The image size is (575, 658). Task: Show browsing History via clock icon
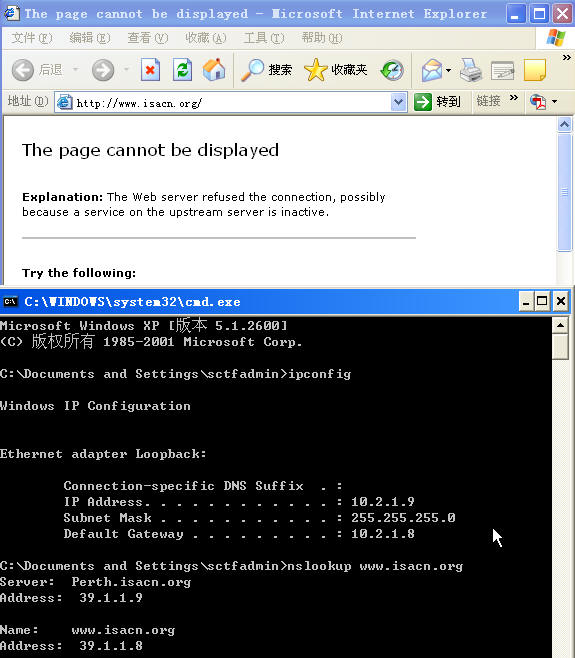click(392, 70)
